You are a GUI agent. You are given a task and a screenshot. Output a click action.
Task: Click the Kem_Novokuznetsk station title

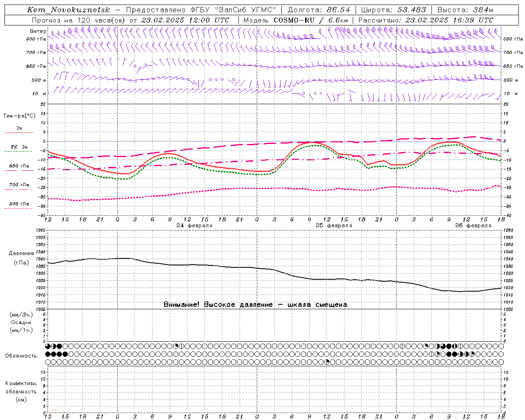coord(68,10)
